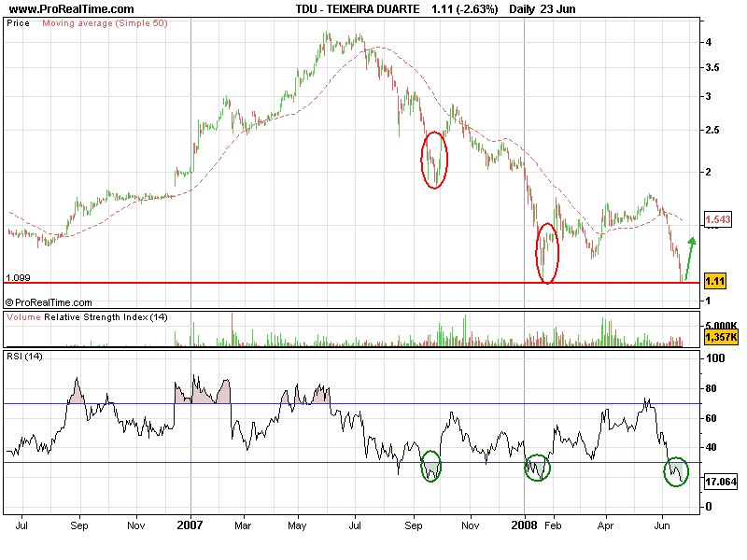
Task: Click the red Volume indicator label
Action: 23,317
